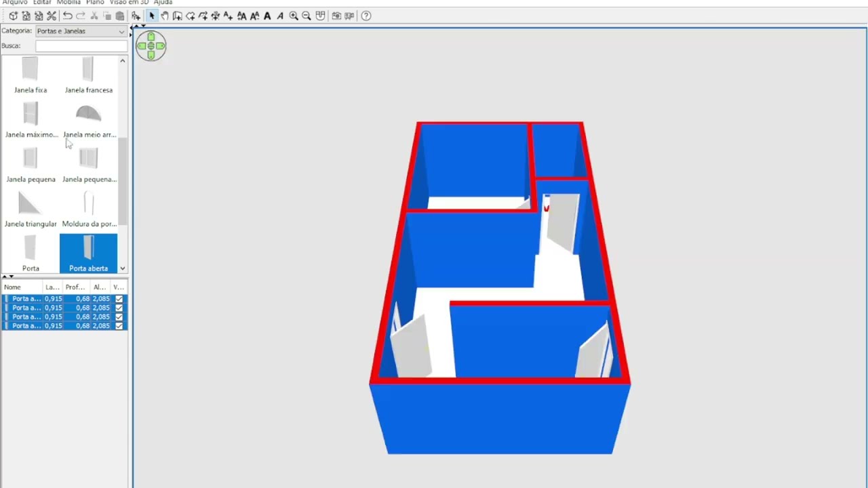Select the Create rooms tool
This screenshot has width=868, height=488.
pyautogui.click(x=191, y=16)
